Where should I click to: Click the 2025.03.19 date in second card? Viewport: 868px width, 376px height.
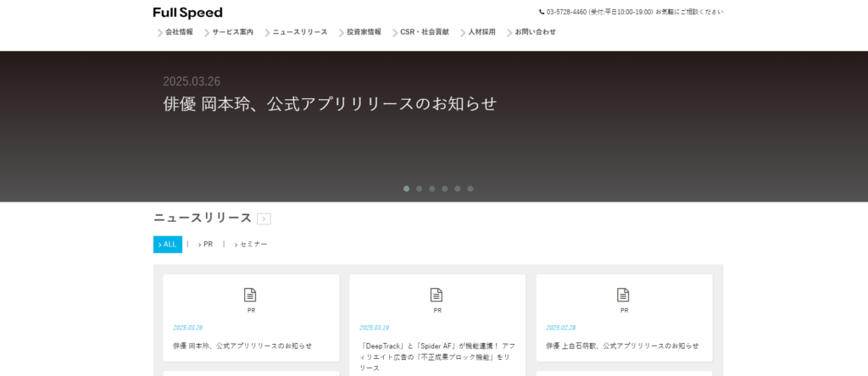coord(374,328)
